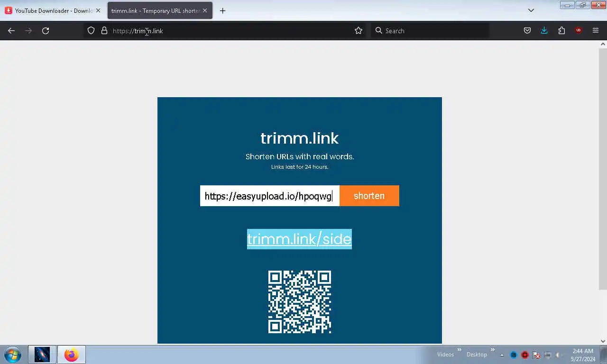Screen dimensions: 607x364
Task: Click the grayed-out Forward arrow
Action: point(28,30)
